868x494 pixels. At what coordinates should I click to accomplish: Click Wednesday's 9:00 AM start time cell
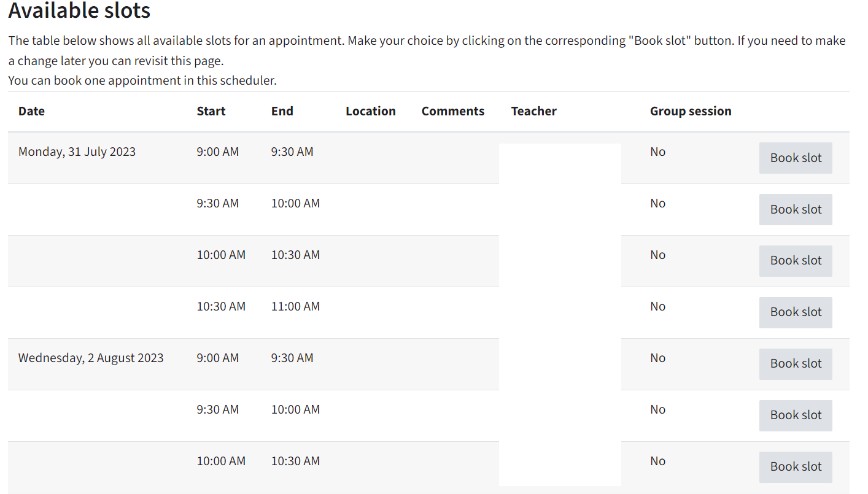point(218,358)
